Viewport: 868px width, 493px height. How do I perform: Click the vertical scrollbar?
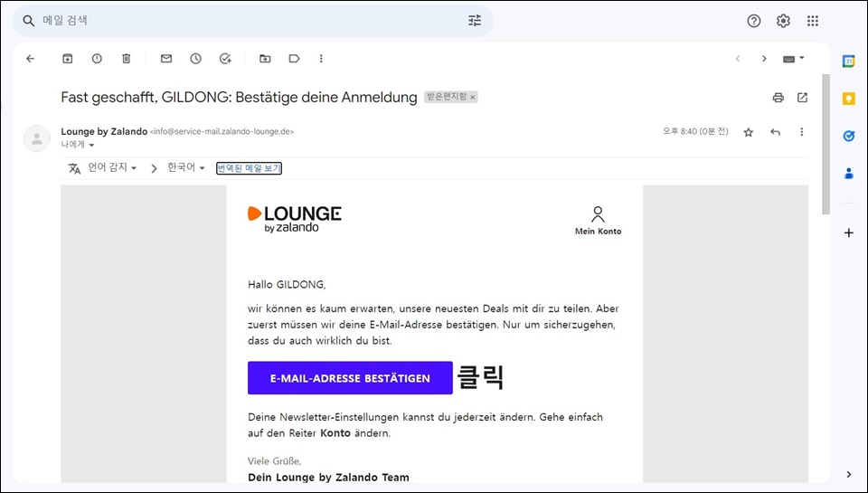click(826, 144)
